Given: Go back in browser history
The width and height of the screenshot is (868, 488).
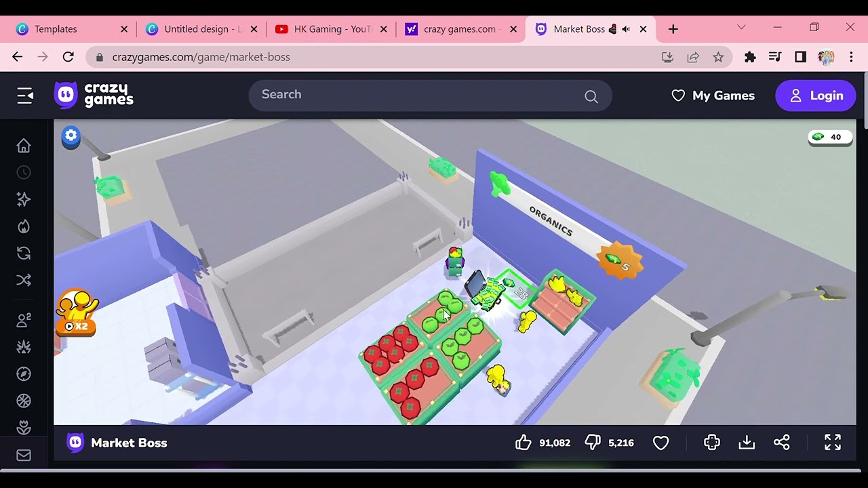Looking at the screenshot, I should [18, 57].
